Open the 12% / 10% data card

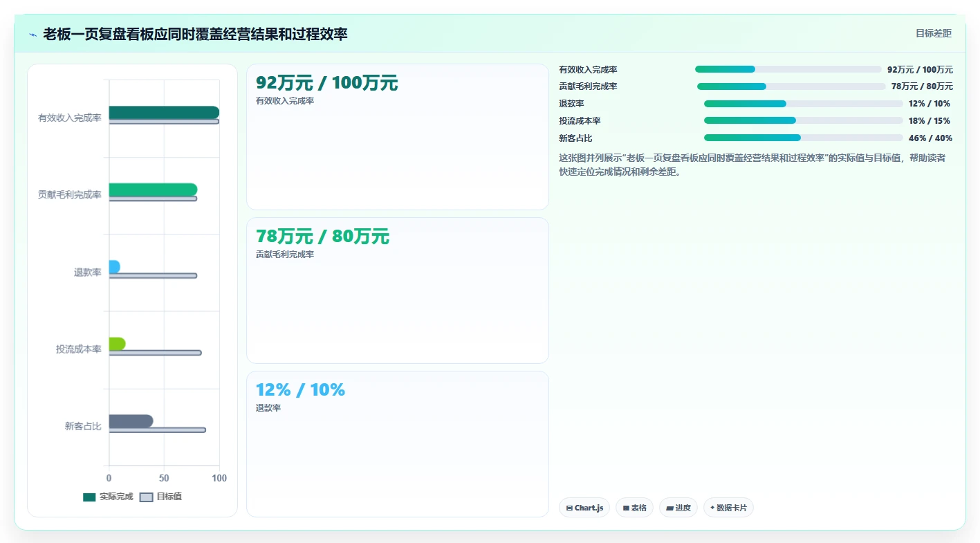coord(398,444)
